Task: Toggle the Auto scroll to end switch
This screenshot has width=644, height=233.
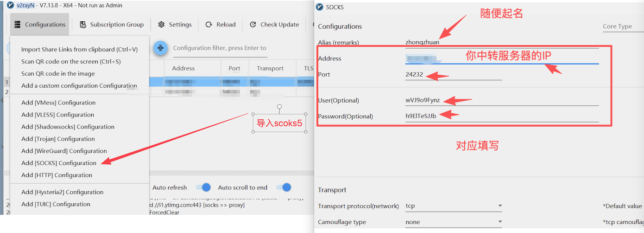Action: [284, 188]
